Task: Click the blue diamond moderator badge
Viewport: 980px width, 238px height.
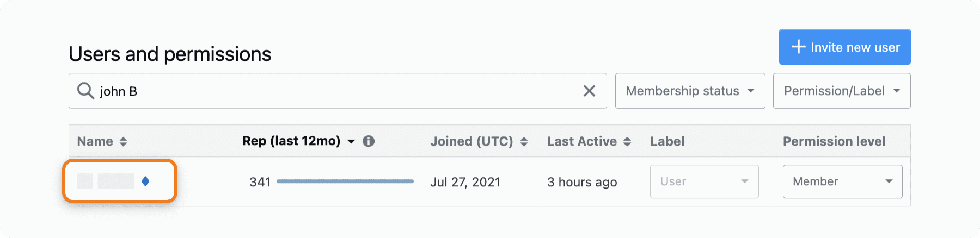Action: [x=145, y=181]
